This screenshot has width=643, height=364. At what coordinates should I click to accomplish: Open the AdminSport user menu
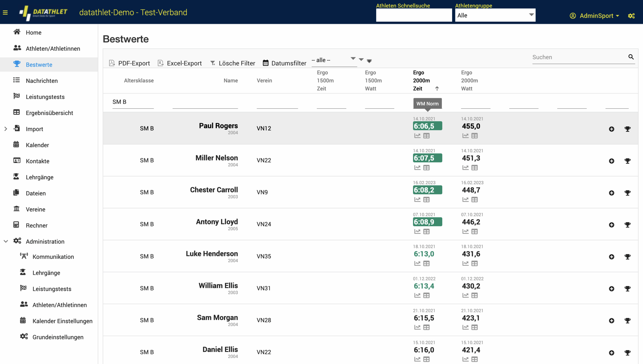coord(595,16)
